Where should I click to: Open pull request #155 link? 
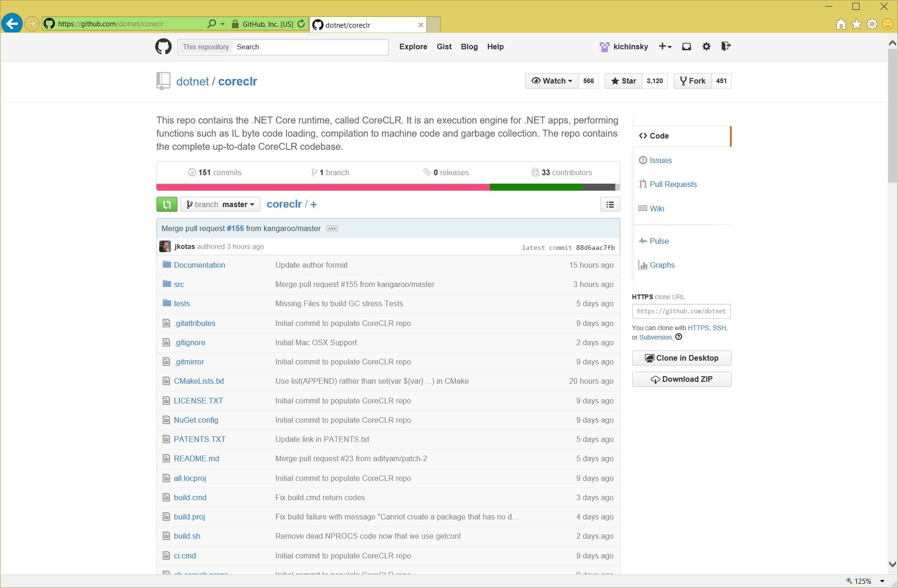pos(235,228)
